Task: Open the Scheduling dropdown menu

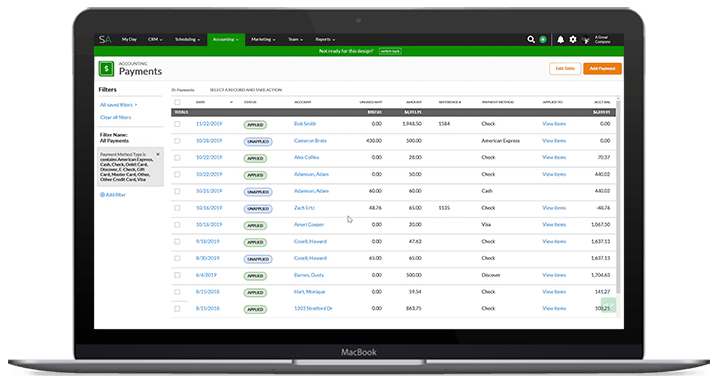Action: 187,39
